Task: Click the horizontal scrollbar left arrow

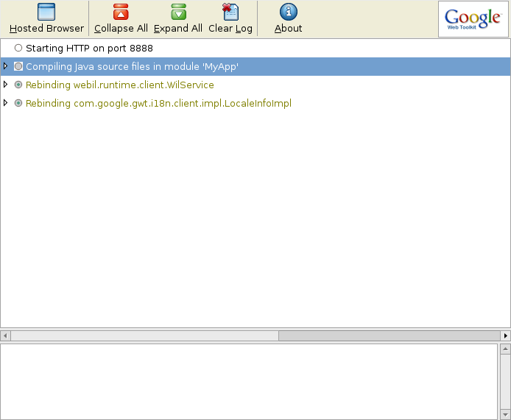Action: (5, 335)
